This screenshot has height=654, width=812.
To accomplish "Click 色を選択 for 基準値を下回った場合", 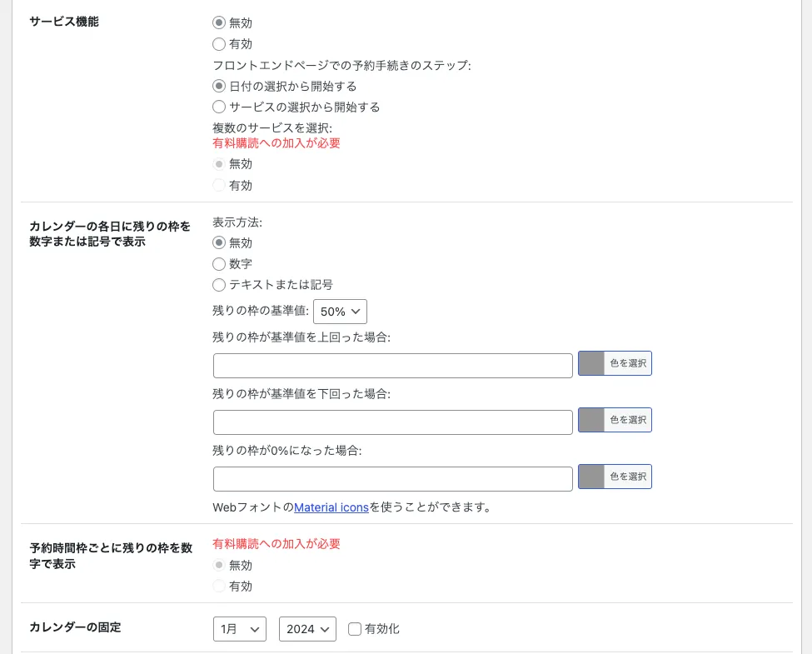I will 628,420.
